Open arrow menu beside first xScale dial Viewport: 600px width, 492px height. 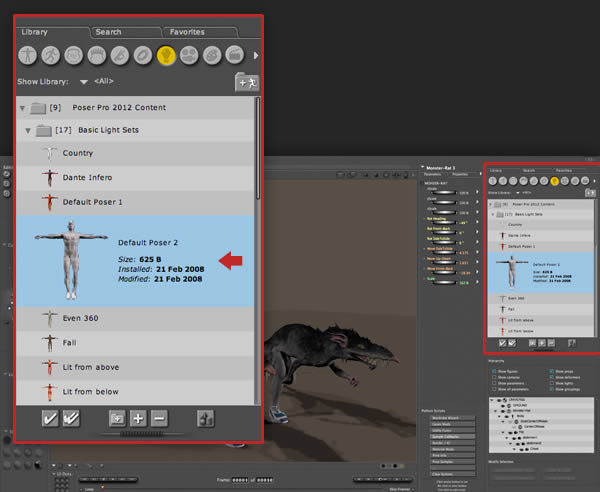477,192
